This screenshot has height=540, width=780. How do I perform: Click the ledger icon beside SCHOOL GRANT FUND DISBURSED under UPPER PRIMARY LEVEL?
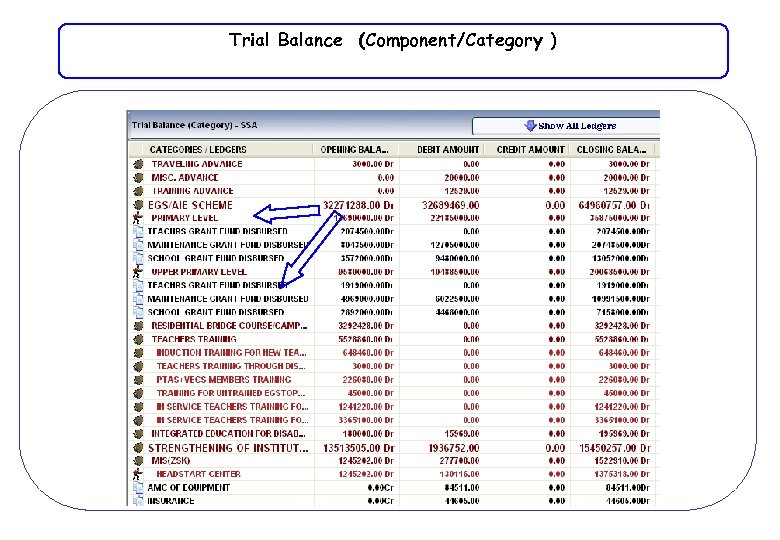[x=138, y=312]
